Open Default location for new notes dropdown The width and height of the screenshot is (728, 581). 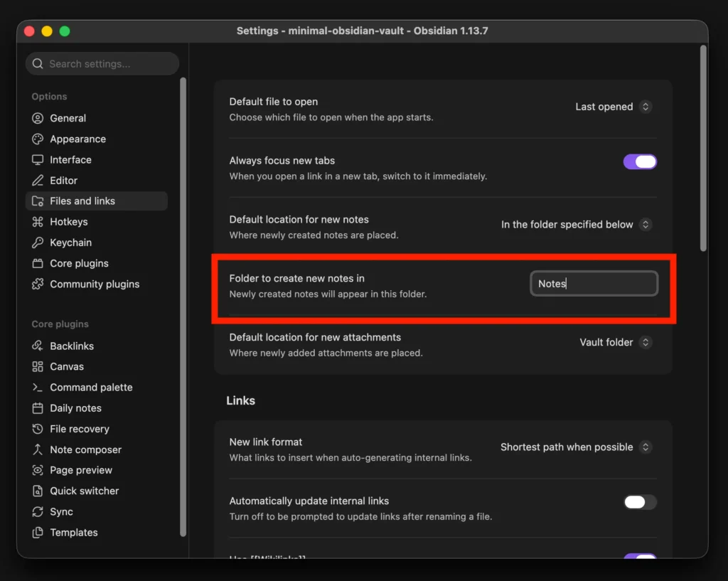[576, 225]
